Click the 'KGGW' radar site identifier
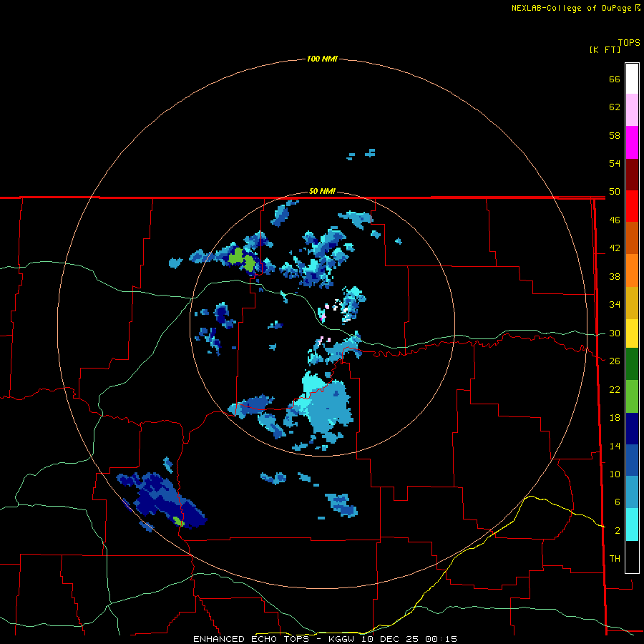Screen dimensions: 644x644 pyautogui.click(x=341, y=639)
